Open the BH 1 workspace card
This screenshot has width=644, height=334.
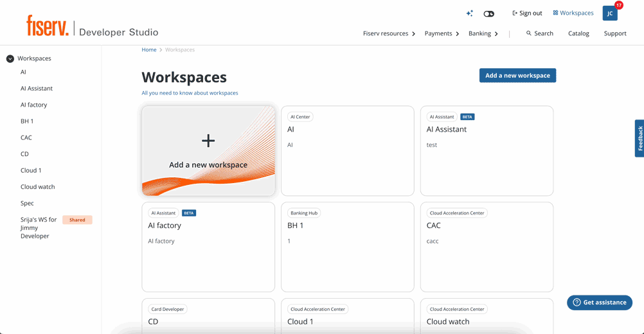pos(347,247)
